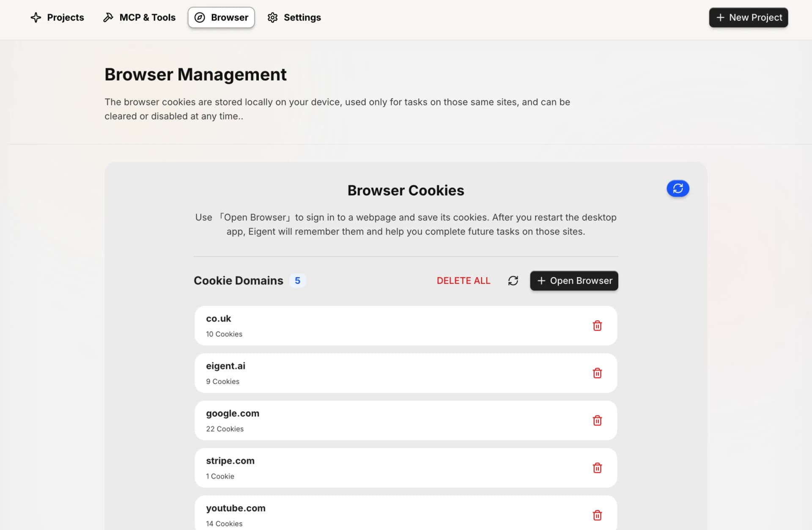Viewport: 812px width, 530px height.
Task: Click the MCP & Tools hammer icon
Action: click(x=108, y=17)
